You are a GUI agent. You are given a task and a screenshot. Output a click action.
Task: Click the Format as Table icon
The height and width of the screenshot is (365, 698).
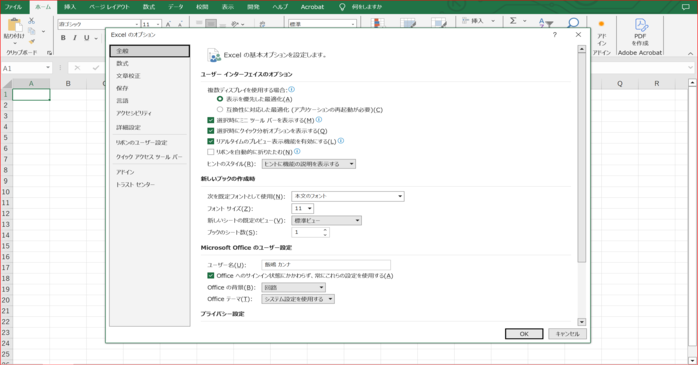click(408, 23)
